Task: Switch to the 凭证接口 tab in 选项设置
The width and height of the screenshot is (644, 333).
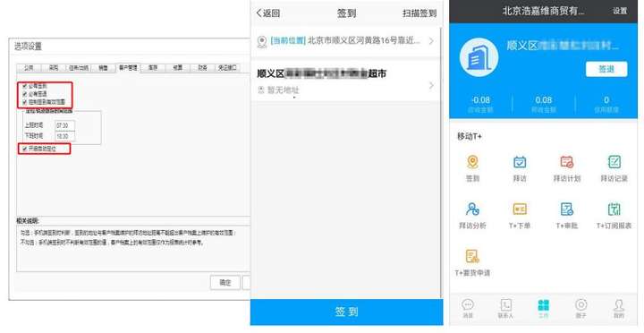Action: pyautogui.click(x=227, y=68)
